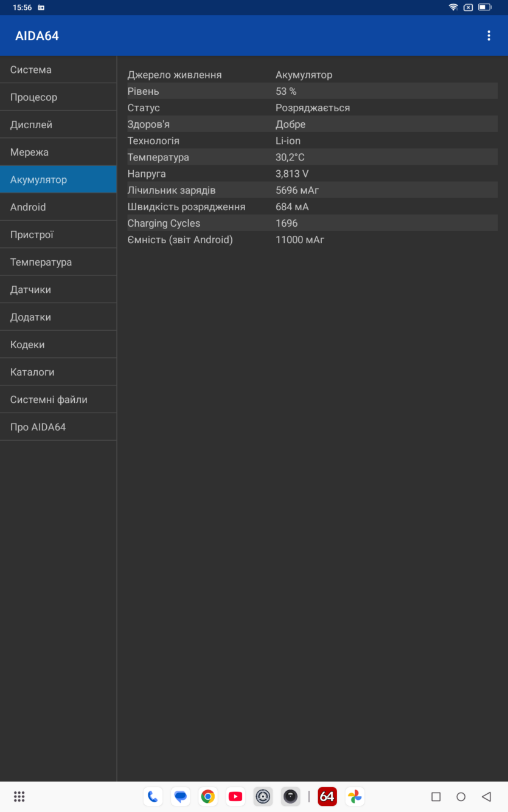The height and width of the screenshot is (812, 508).
Task: Select the Швидкість розрядження row
Action: pyautogui.click(x=312, y=207)
